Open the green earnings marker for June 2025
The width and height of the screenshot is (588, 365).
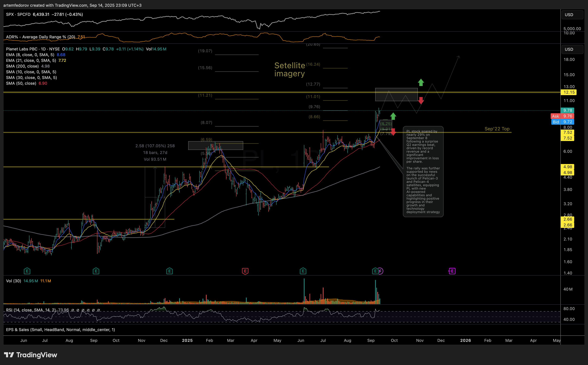pyautogui.click(x=303, y=271)
